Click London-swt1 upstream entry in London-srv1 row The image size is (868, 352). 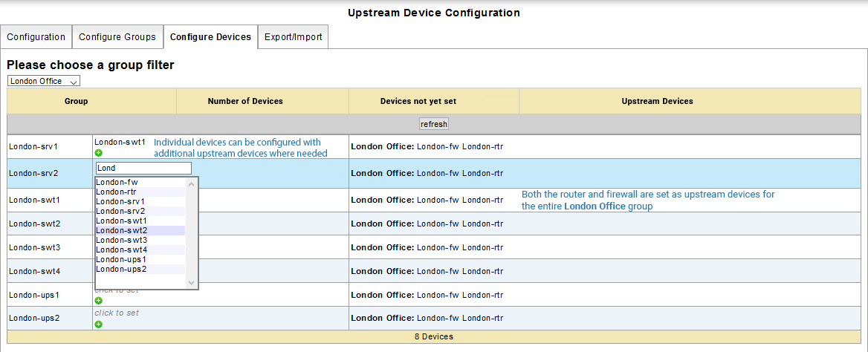[x=120, y=141]
